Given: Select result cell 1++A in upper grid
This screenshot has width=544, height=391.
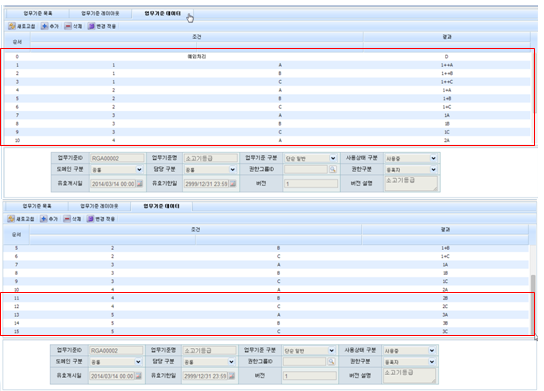Looking at the screenshot, I should 447,65.
